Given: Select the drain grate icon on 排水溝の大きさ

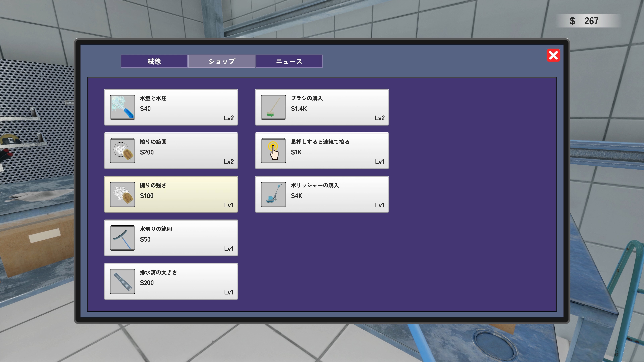Looking at the screenshot, I should pos(122,282).
